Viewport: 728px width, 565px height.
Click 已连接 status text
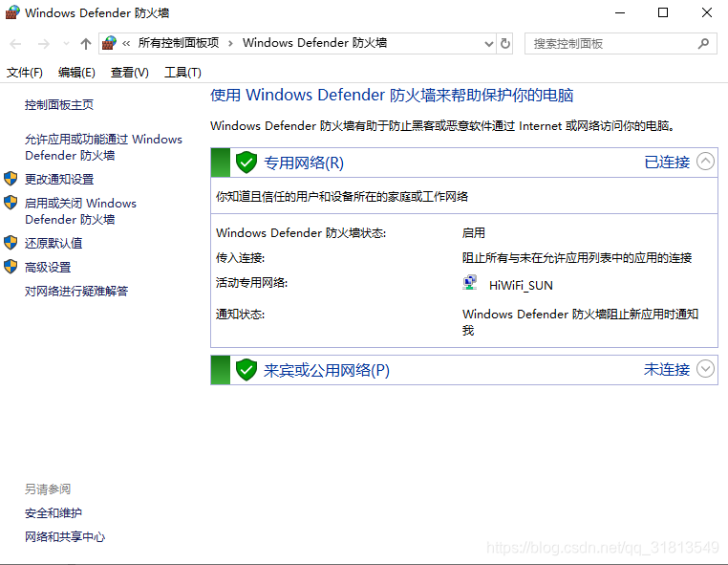click(x=667, y=163)
